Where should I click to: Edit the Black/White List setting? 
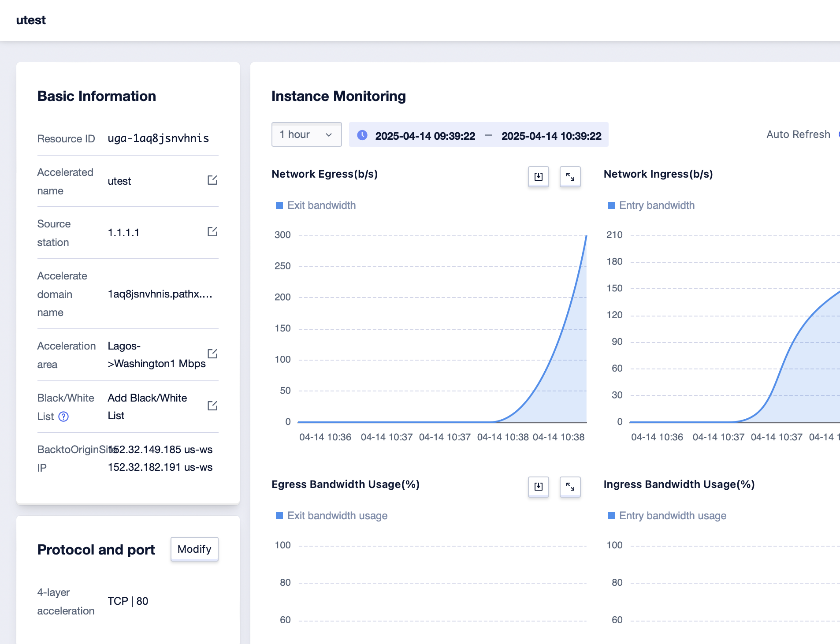click(212, 406)
